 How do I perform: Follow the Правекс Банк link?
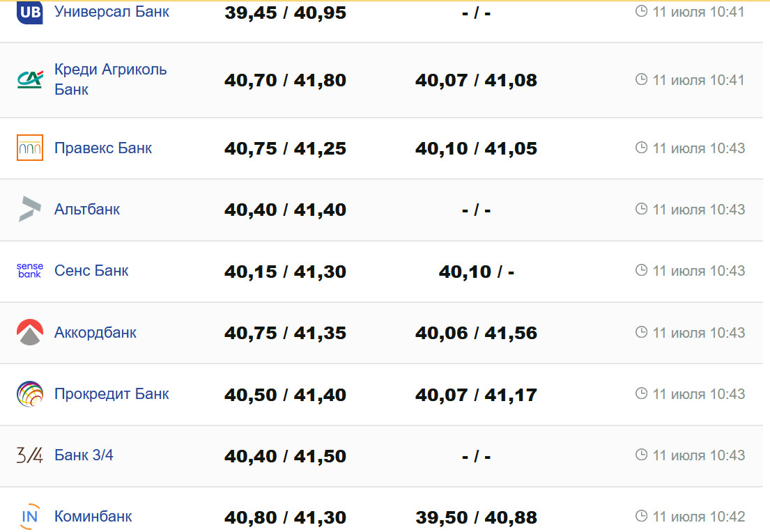tap(103, 148)
